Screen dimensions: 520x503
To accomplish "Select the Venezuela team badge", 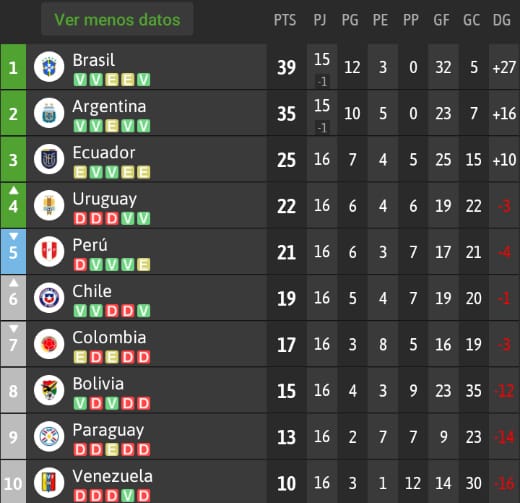I will [x=49, y=483].
